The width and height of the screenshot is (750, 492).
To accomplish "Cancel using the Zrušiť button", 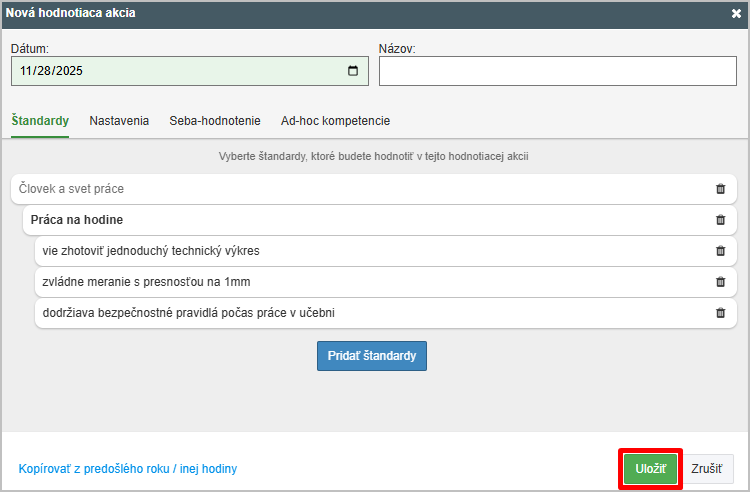I will click(708, 469).
